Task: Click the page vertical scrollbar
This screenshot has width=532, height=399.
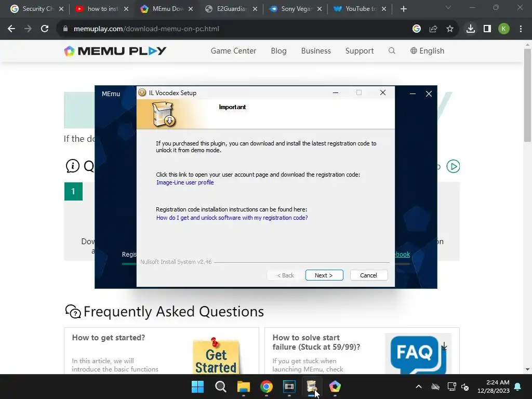Action: tap(527, 95)
